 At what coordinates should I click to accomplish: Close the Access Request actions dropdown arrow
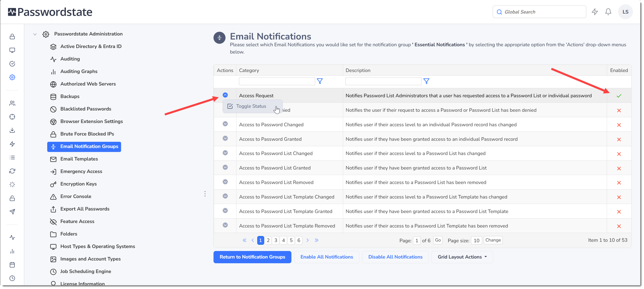(225, 95)
